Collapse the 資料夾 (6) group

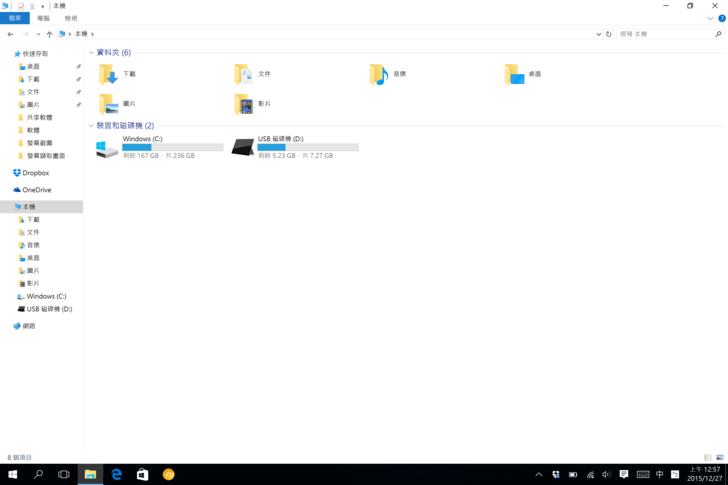tap(91, 53)
